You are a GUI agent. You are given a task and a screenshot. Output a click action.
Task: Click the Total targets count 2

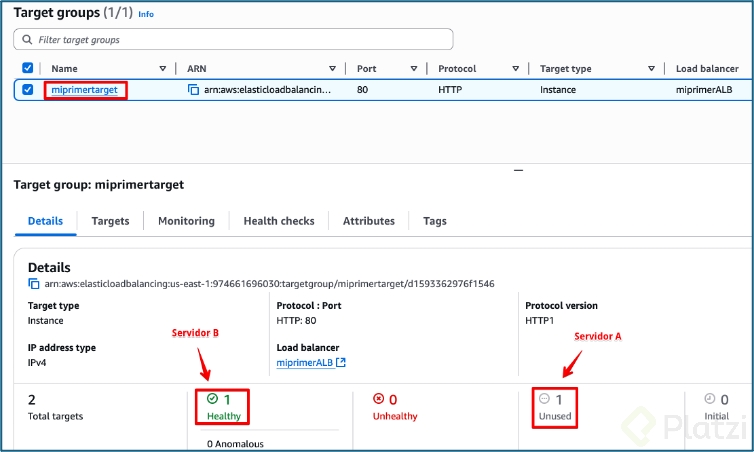click(32, 400)
